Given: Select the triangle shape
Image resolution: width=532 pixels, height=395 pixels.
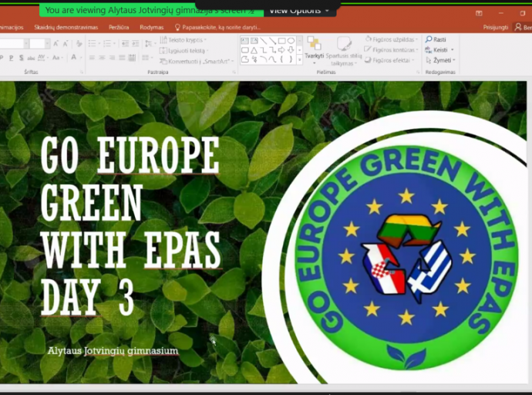Looking at the screenshot, I should point(254,50).
